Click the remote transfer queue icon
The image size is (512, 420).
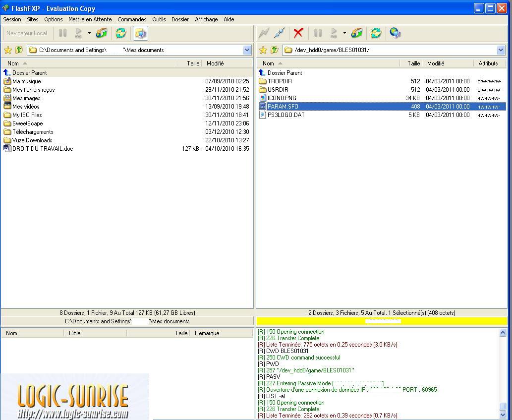pyautogui.click(x=356, y=33)
